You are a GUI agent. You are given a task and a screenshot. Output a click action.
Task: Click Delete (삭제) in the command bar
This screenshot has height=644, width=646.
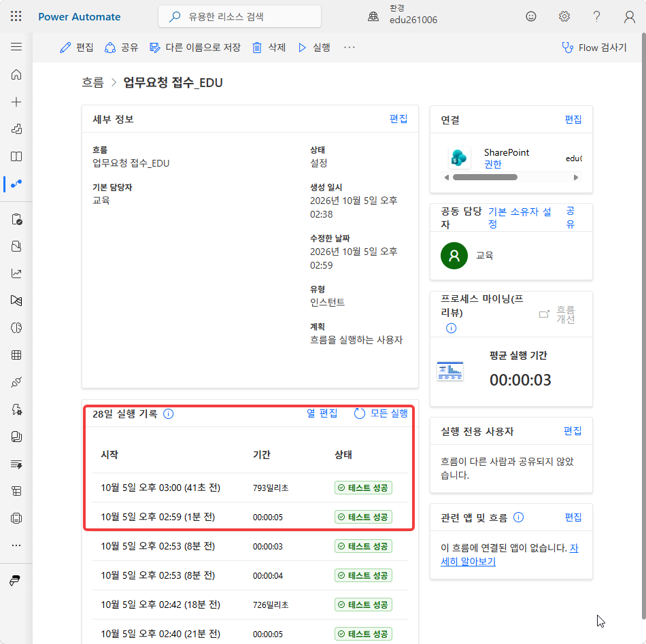269,48
